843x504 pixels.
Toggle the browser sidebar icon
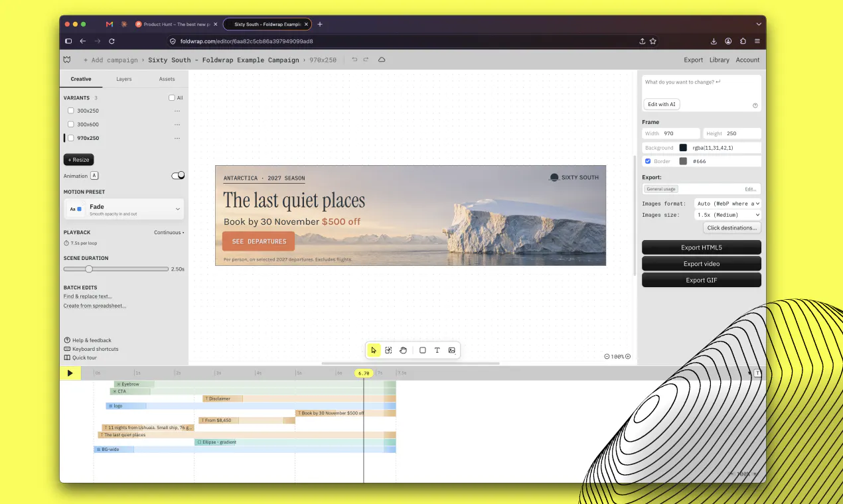(68, 41)
